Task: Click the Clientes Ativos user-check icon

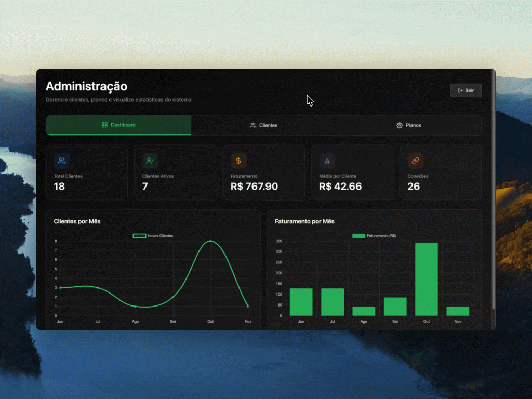Action: [x=150, y=161]
